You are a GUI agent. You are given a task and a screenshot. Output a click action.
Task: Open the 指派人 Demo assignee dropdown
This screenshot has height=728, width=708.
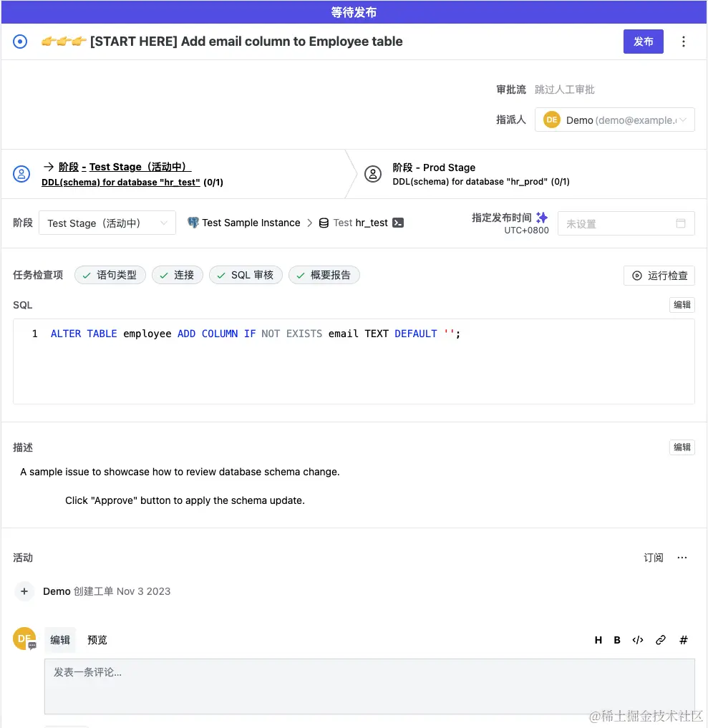point(614,120)
